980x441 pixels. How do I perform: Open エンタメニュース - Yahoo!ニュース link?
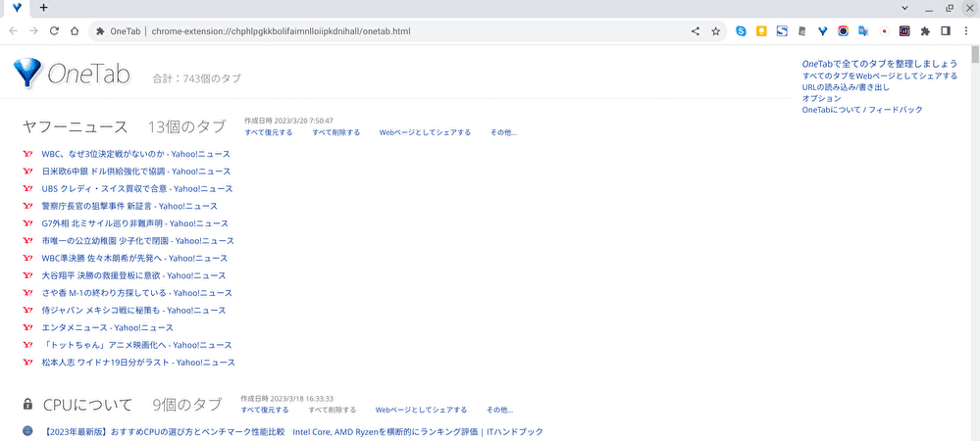pyautogui.click(x=108, y=327)
